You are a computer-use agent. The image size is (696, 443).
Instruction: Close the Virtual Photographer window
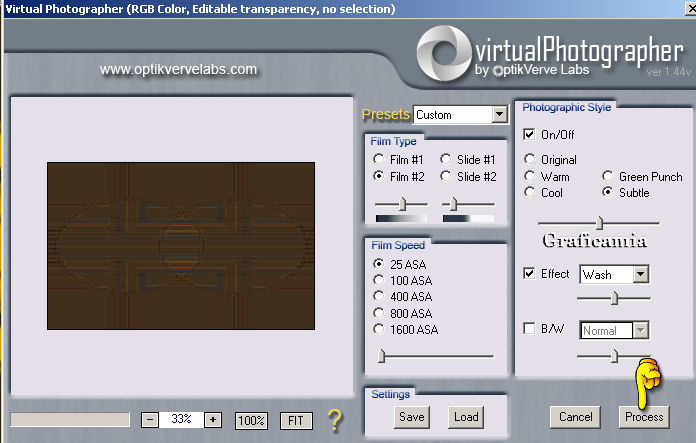tap(691, 8)
